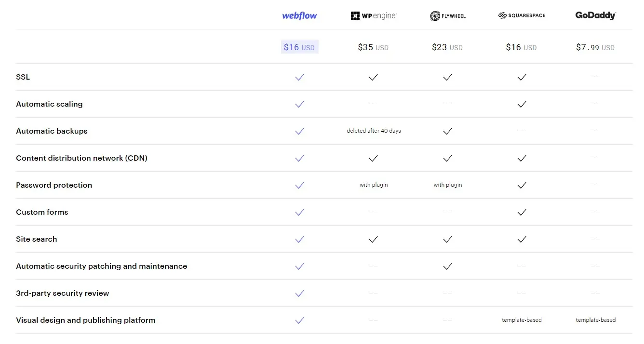Click the WP Engine logo
The image size is (644, 344).
point(374,16)
